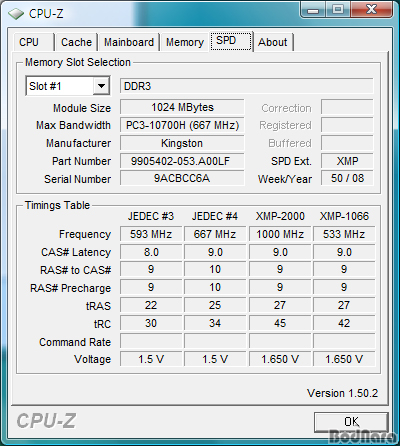Click the XMP SPD Ext. value
The image size is (400, 446).
pyautogui.click(x=347, y=161)
